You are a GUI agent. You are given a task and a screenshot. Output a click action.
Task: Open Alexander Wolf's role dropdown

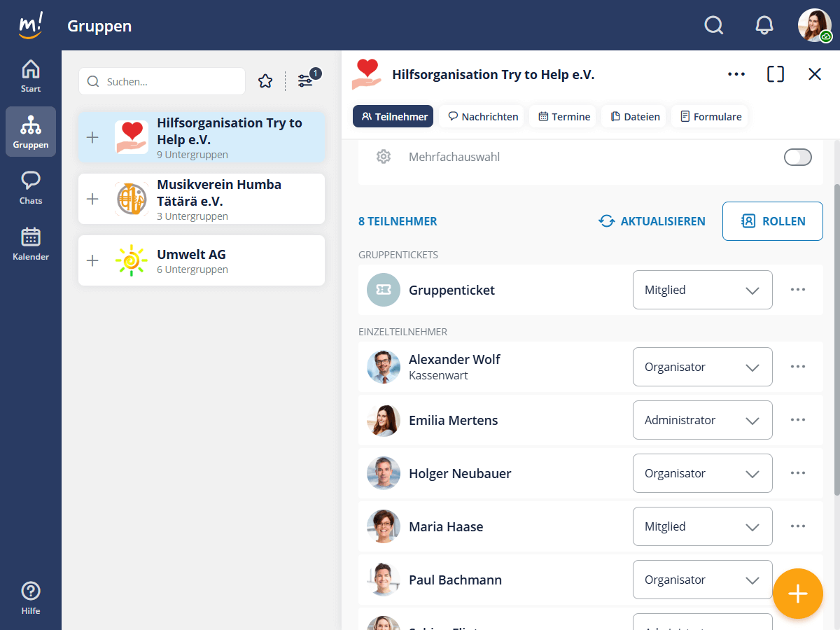coord(702,367)
